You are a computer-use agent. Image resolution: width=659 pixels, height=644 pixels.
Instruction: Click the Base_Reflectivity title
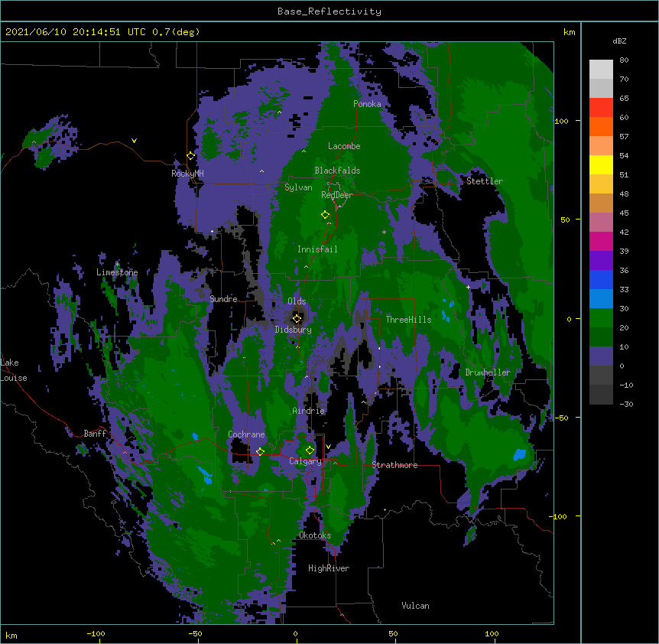[x=329, y=11]
